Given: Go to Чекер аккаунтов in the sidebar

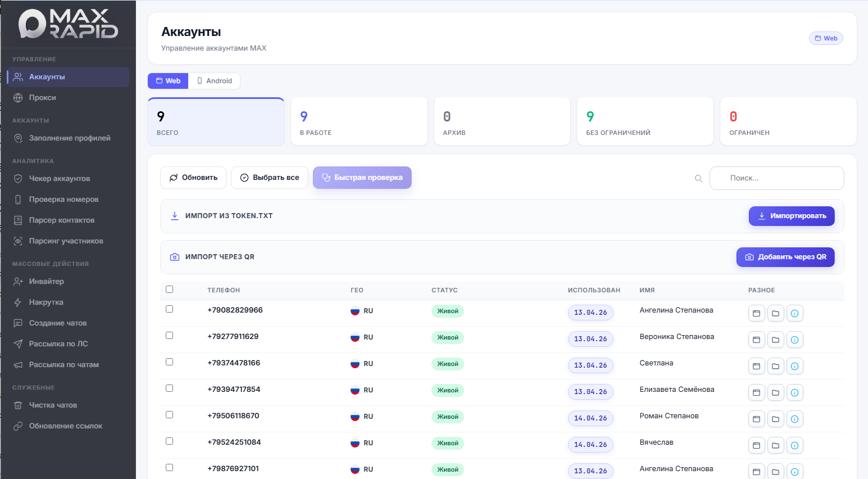Looking at the screenshot, I should [x=59, y=179].
